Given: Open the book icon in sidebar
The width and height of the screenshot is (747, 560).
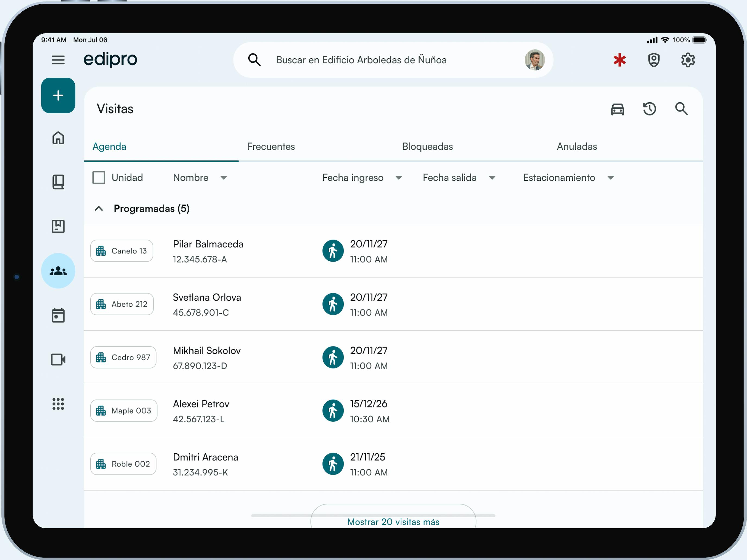Looking at the screenshot, I should [x=58, y=182].
